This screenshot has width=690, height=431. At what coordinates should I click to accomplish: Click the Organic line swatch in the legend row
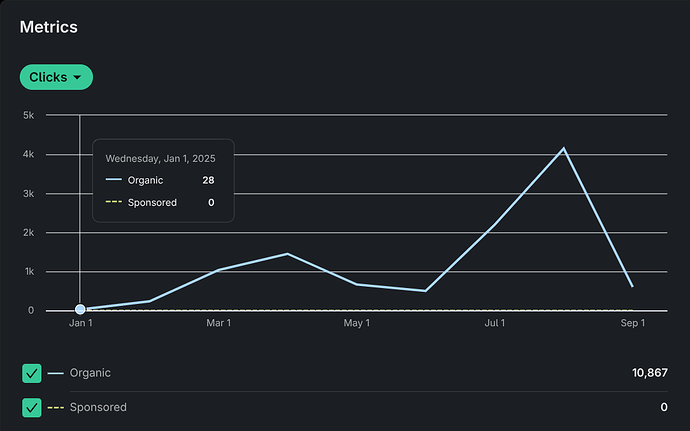55,373
